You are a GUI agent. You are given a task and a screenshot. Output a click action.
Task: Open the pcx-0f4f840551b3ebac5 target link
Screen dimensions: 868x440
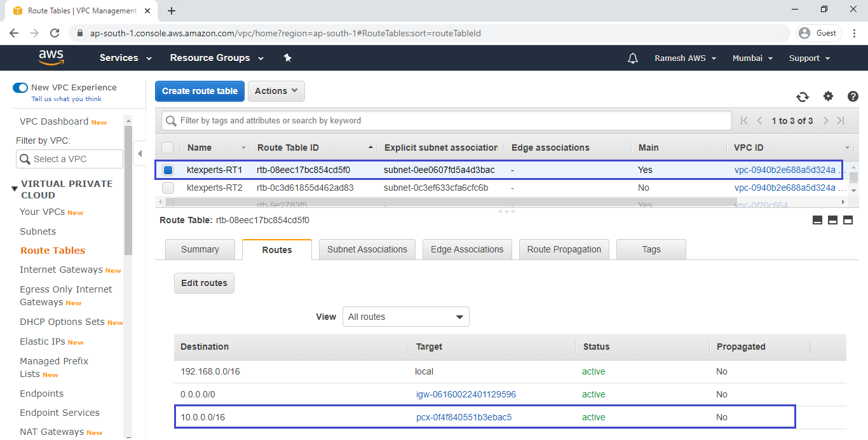464,417
